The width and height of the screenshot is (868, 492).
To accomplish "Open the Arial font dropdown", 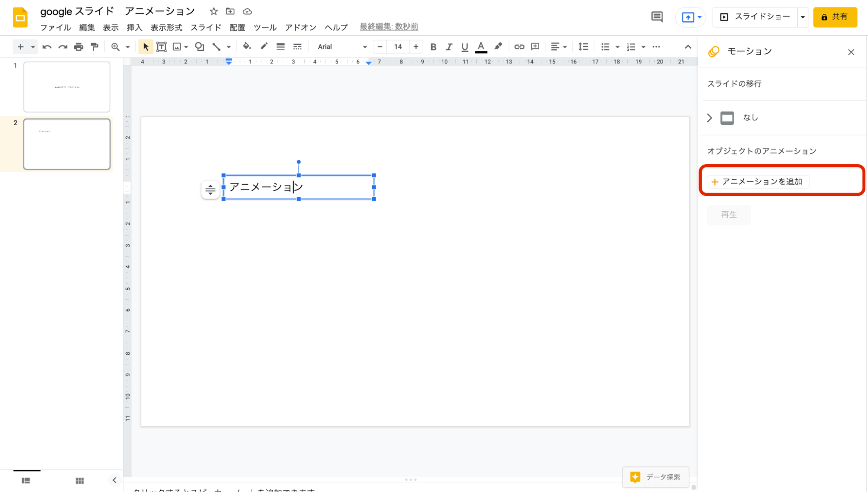I will [x=342, y=47].
